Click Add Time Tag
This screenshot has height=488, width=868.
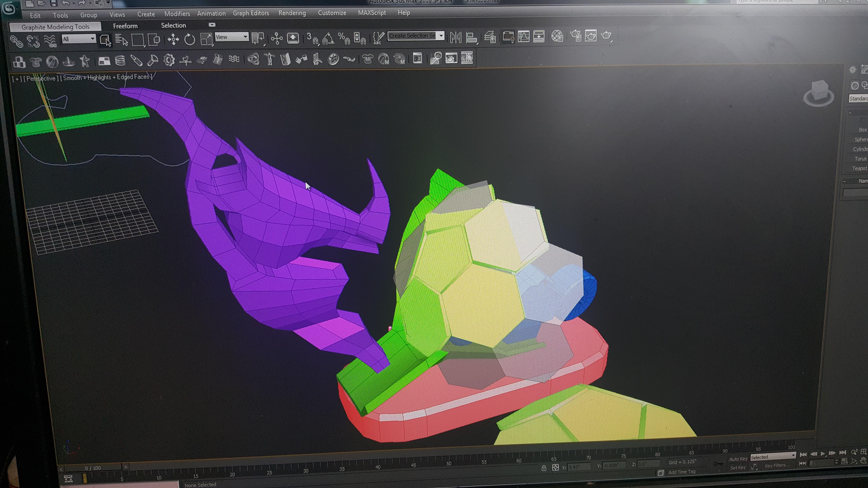click(682, 472)
